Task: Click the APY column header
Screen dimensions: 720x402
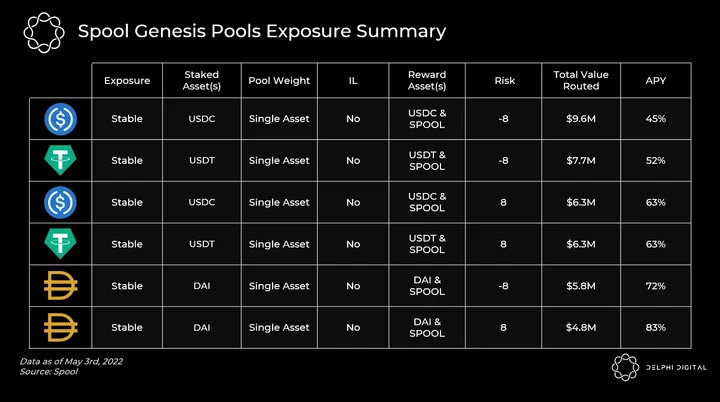Action: (x=656, y=80)
